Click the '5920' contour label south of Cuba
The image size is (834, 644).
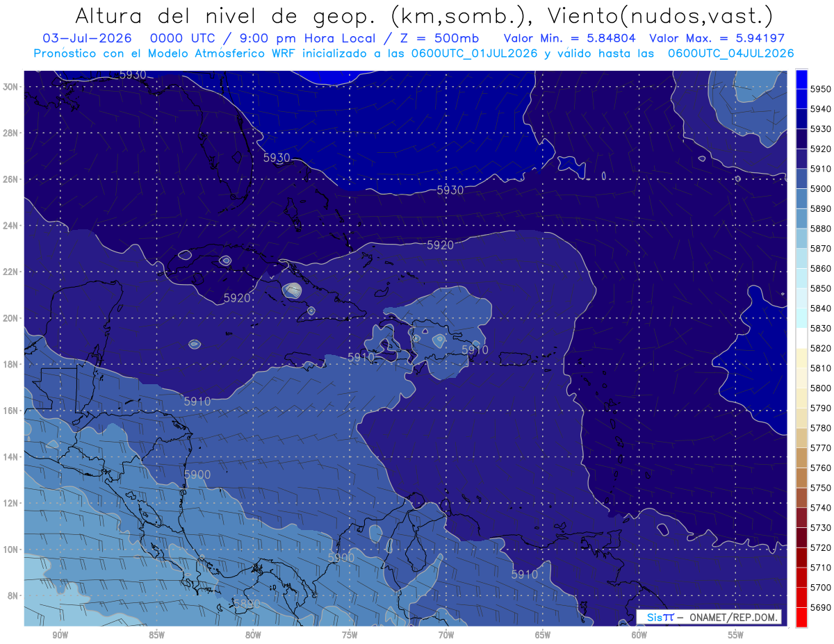237,298
